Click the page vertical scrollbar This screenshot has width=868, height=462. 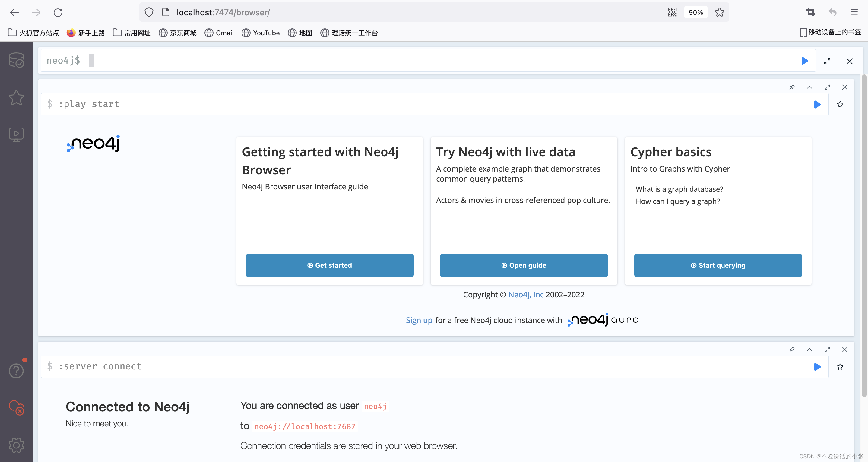(864, 236)
